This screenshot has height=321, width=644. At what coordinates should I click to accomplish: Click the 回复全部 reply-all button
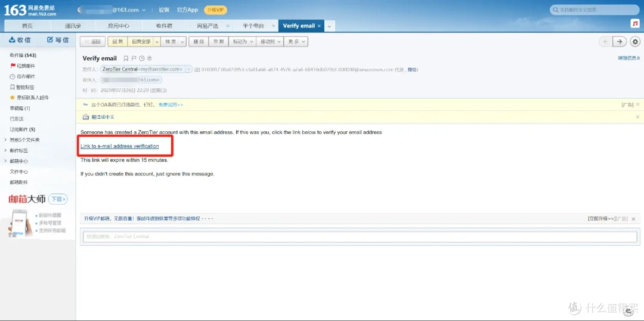click(141, 42)
